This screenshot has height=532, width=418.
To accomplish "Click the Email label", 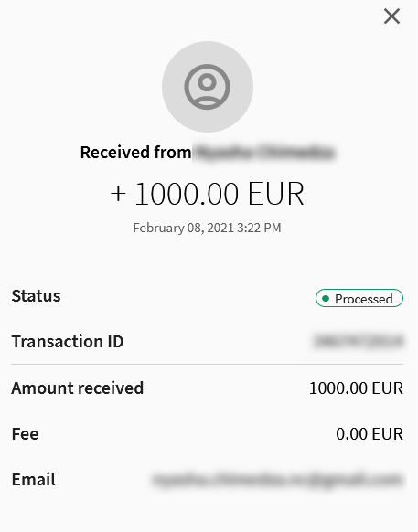I will coord(33,479).
